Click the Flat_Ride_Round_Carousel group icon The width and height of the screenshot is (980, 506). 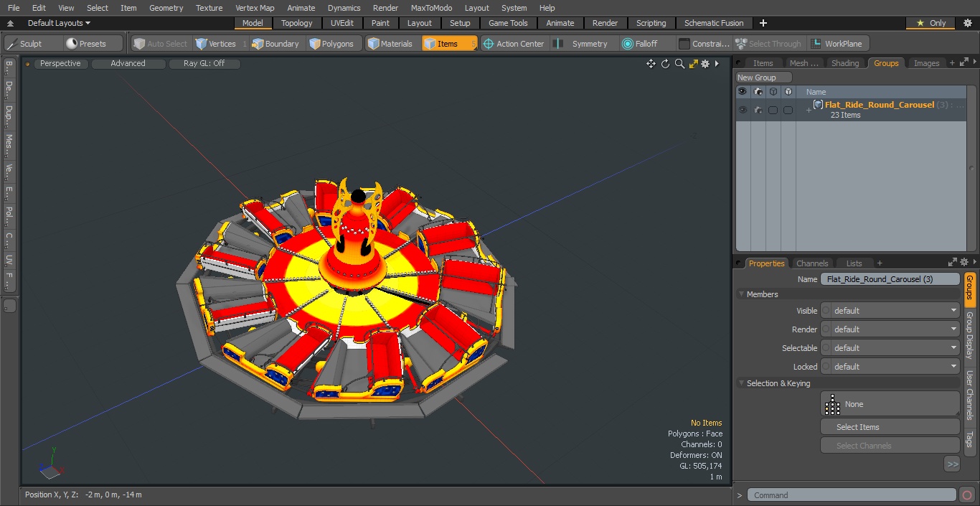[818, 105]
